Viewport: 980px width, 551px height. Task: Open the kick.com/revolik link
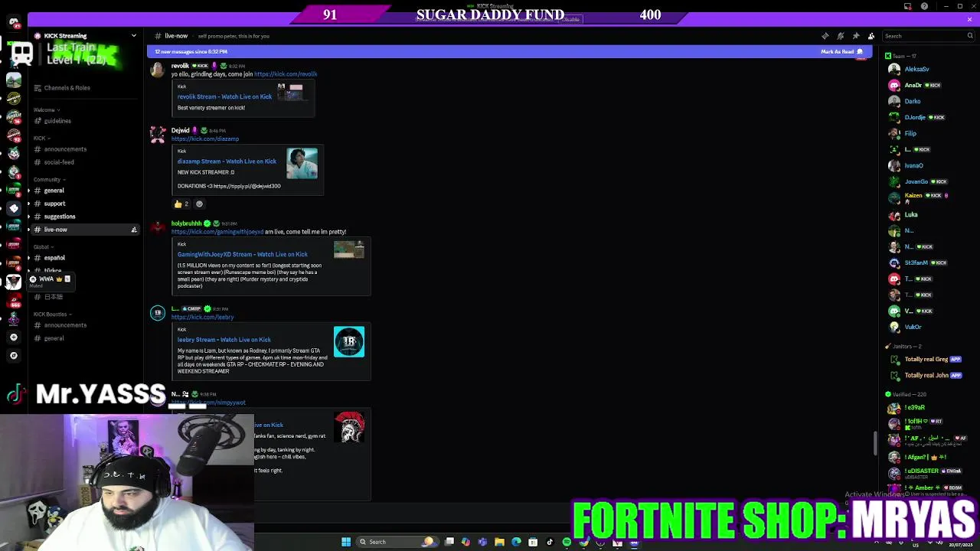286,74
